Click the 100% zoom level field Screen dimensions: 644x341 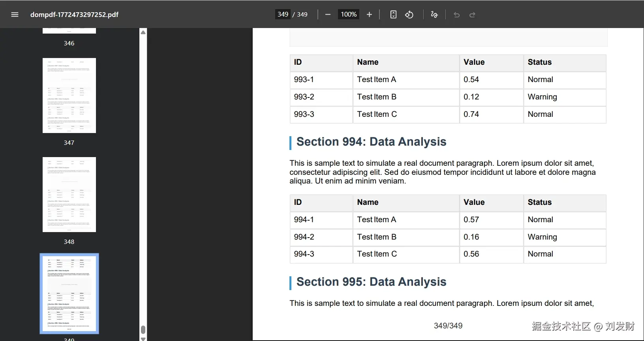tap(349, 15)
